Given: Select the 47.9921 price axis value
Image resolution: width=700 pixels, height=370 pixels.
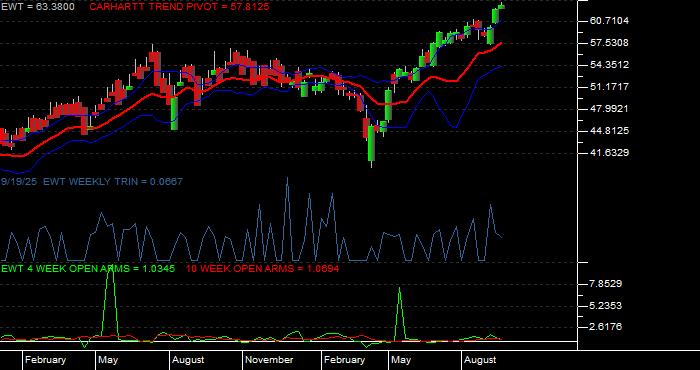Looking at the screenshot, I should 609,109.
